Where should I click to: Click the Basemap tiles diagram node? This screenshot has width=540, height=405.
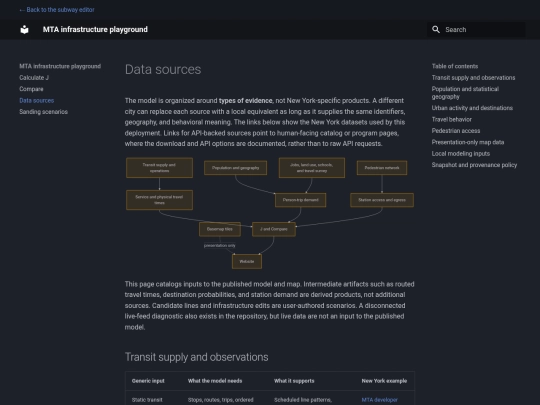click(x=220, y=229)
